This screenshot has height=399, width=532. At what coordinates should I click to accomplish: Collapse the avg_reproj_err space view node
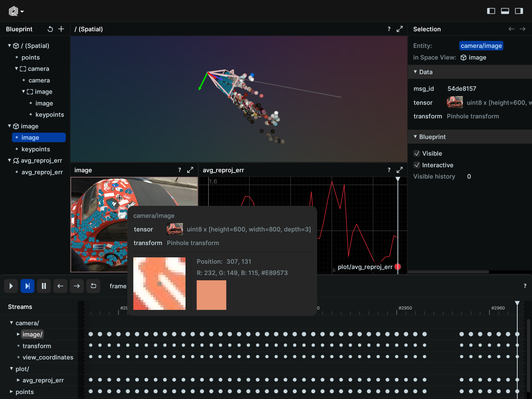click(x=9, y=160)
